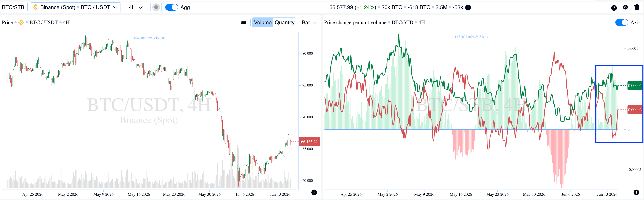Image resolution: width=644 pixels, height=200 pixels.
Task: Toggle widget visibility with eye icon
Action: [625, 8]
